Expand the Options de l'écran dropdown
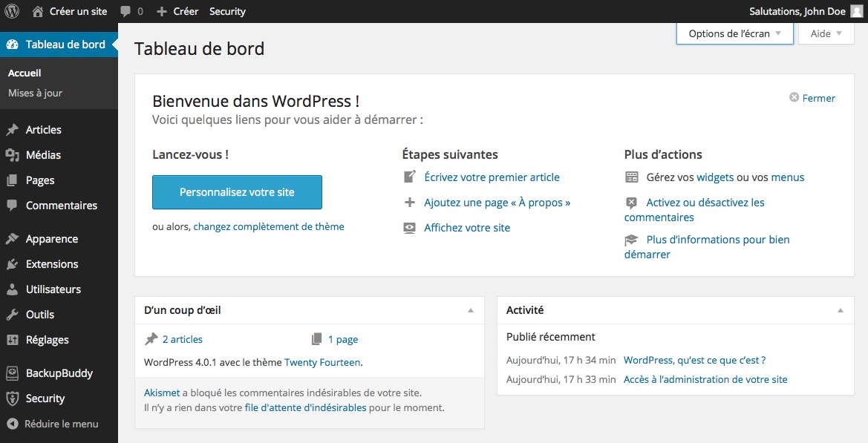The image size is (868, 443). [734, 33]
